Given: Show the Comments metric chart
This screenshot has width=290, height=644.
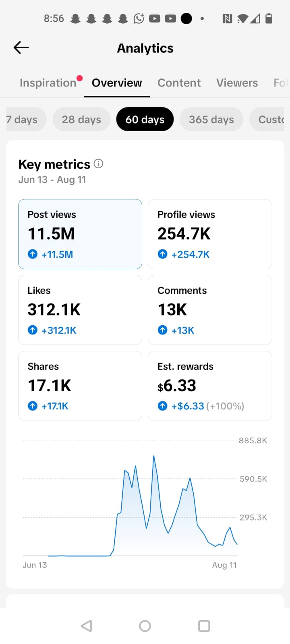Looking at the screenshot, I should pyautogui.click(x=210, y=310).
